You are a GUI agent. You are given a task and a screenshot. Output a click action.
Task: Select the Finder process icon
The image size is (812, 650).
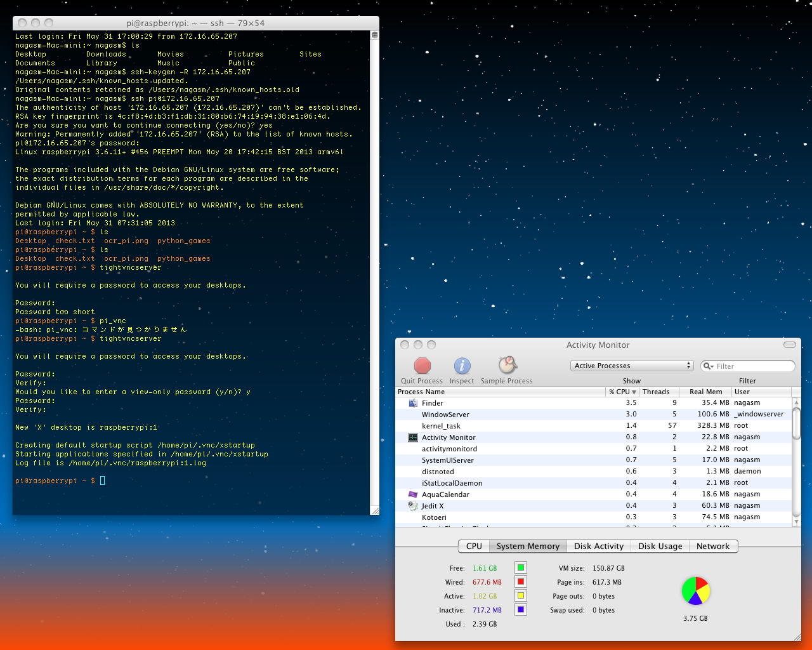click(413, 403)
